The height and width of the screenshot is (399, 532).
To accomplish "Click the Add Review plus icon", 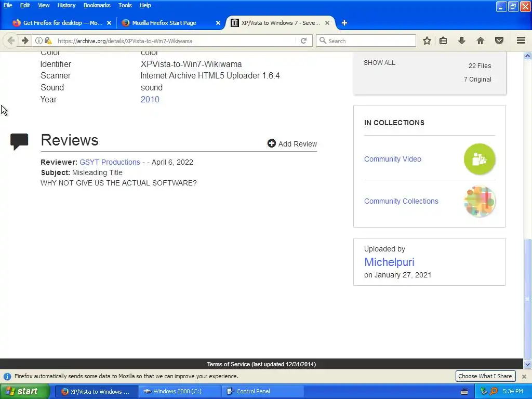I will coord(271,143).
